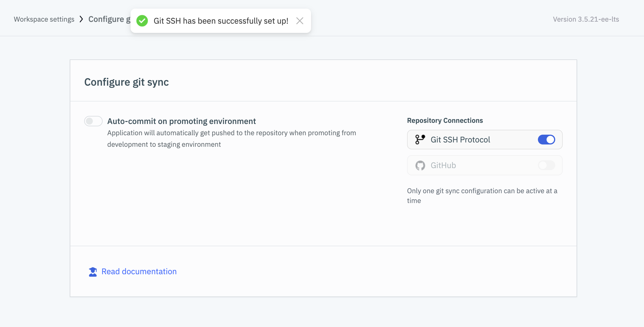Viewport: 644px width, 327px height.
Task: Enable auto-commit on promoting environment
Action: click(93, 121)
